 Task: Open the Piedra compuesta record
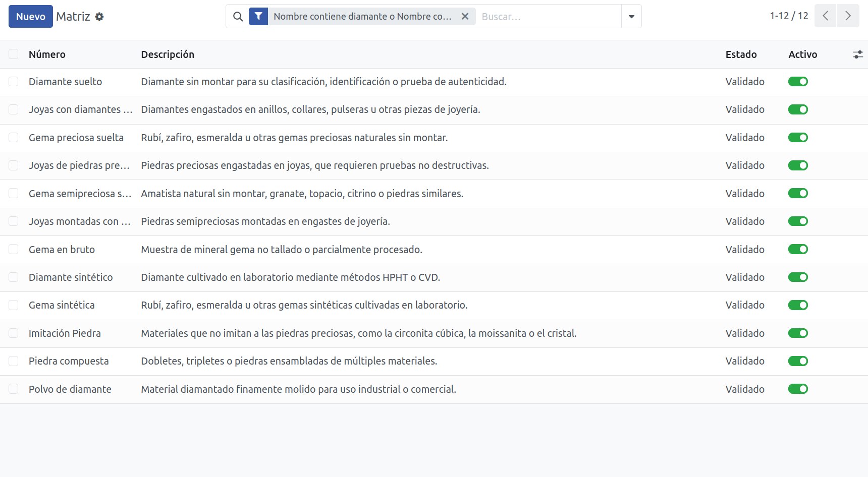point(69,361)
